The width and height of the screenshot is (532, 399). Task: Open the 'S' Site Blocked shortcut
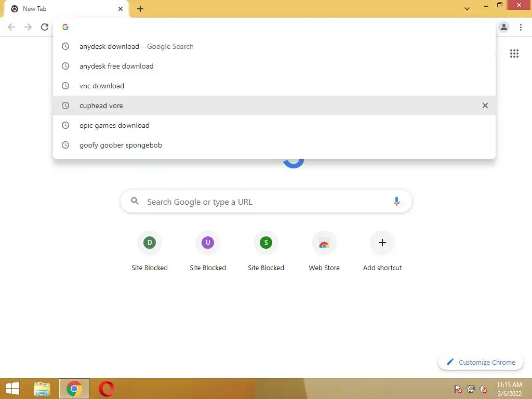coord(266,251)
